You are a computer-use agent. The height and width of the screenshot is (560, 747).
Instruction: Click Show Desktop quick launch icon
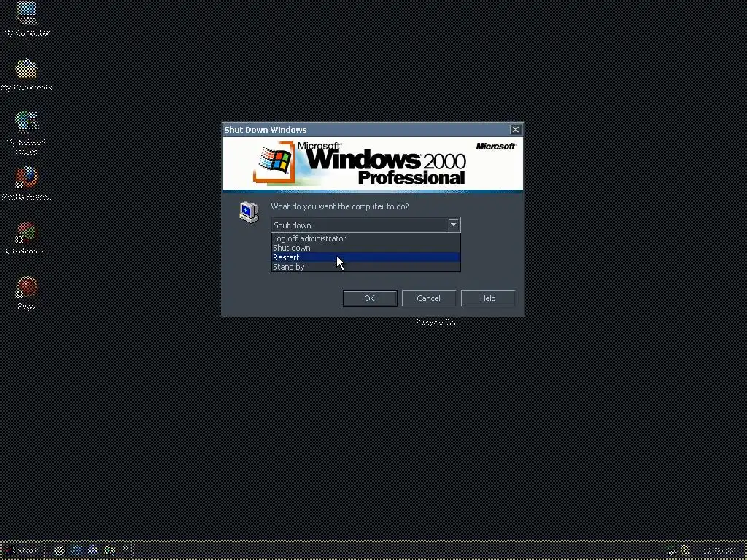click(x=59, y=551)
